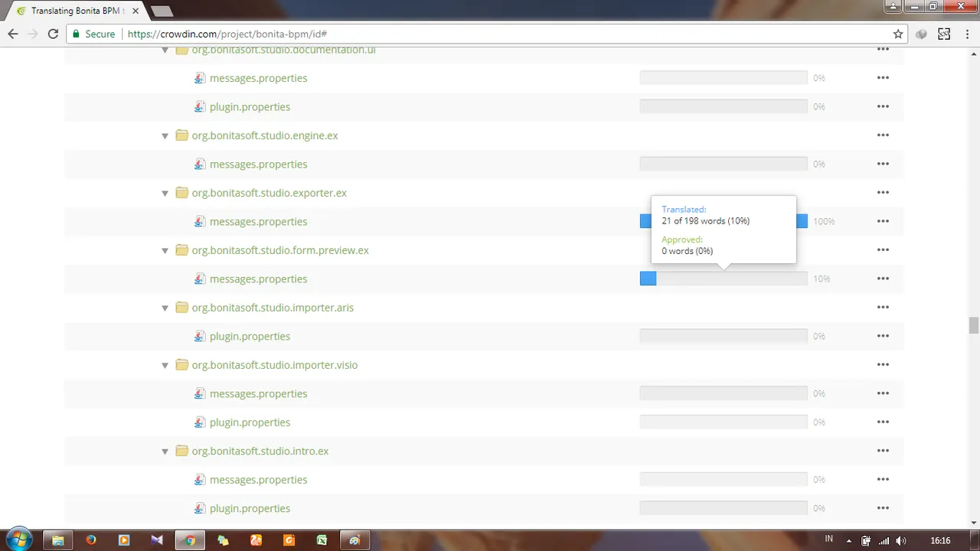
Task: Open messages.properties under org.bonitasoft.studio.form.preview.ex
Action: pyautogui.click(x=258, y=279)
